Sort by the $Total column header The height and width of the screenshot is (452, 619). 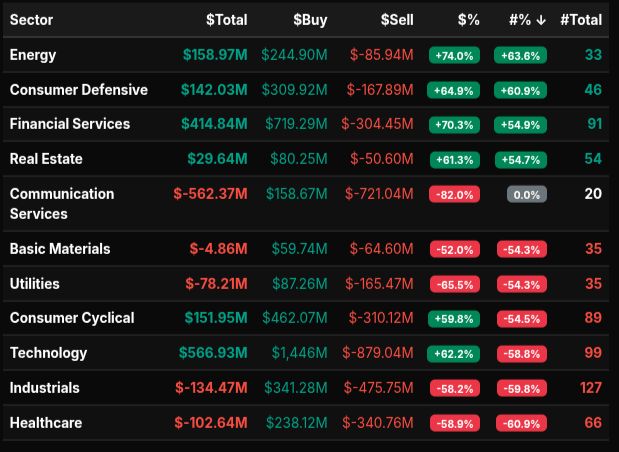(226, 19)
